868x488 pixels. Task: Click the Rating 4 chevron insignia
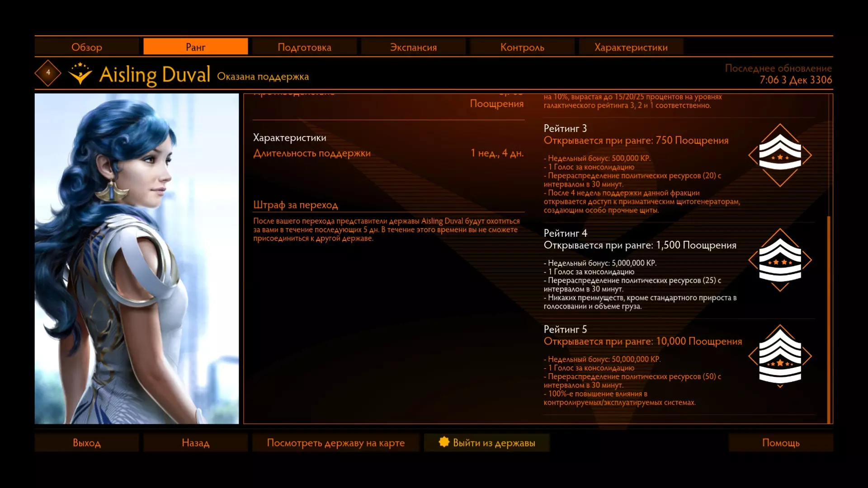[x=780, y=260]
